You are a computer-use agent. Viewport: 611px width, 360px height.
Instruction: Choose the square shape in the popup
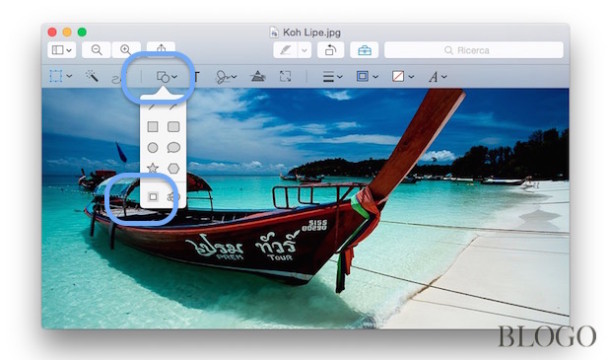point(153,127)
